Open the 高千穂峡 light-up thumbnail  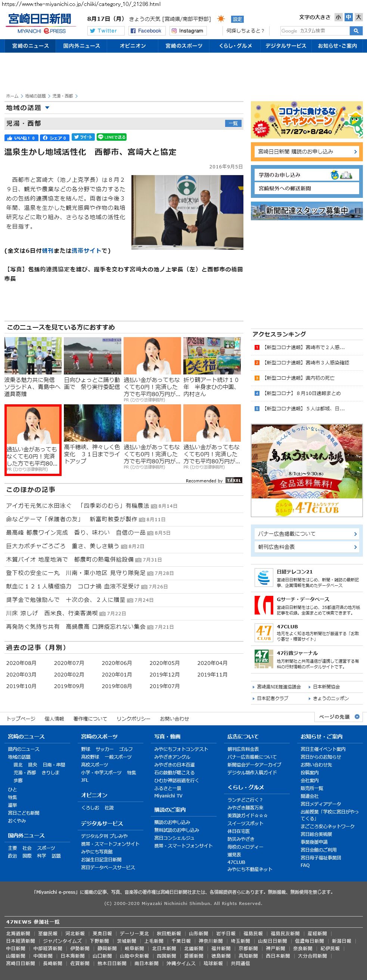coord(93,423)
